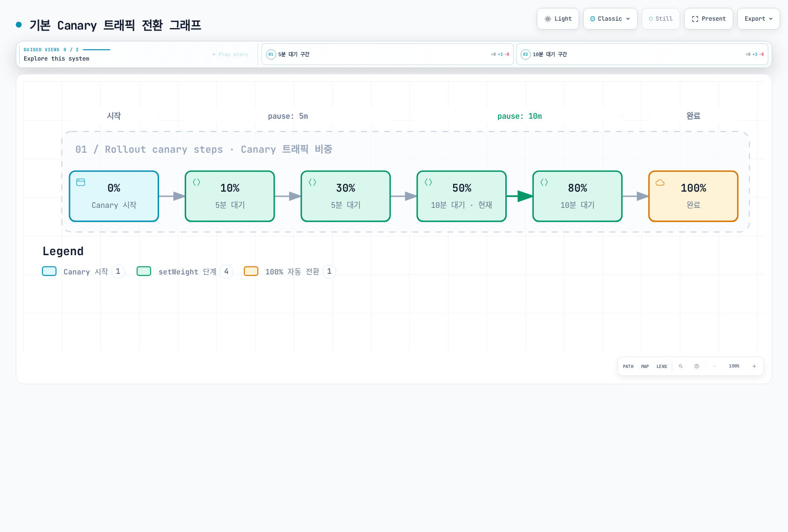Select the 30% 5분 대기 node

pyautogui.click(x=346, y=196)
